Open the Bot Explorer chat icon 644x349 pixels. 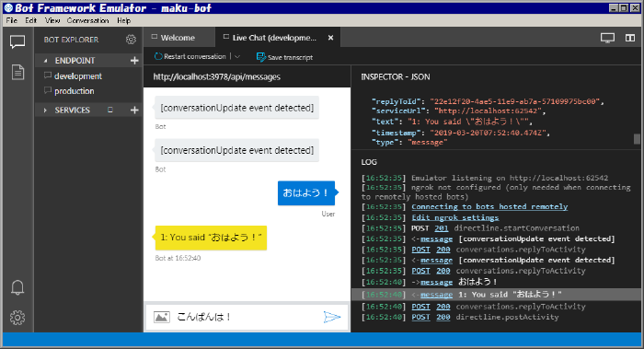pyautogui.click(x=17, y=42)
